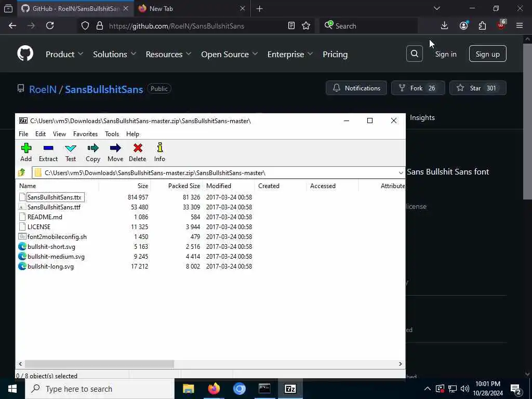The image size is (532, 399).
Task: Open the Firefox account icon
Action: 463,26
